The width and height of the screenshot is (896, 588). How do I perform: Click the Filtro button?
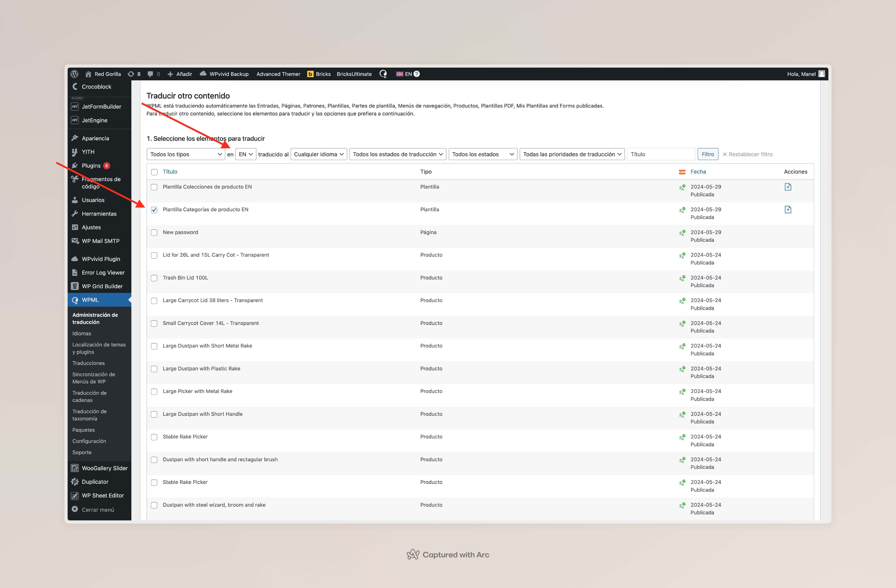[707, 154]
